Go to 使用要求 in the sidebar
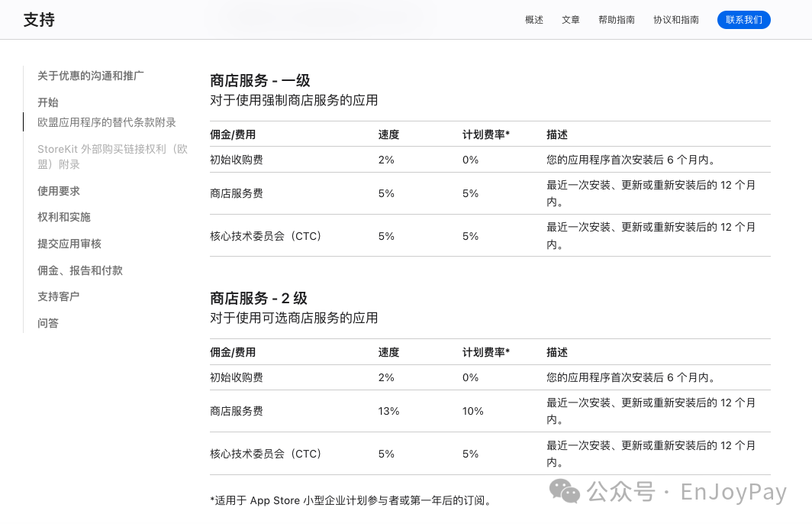 pos(59,191)
